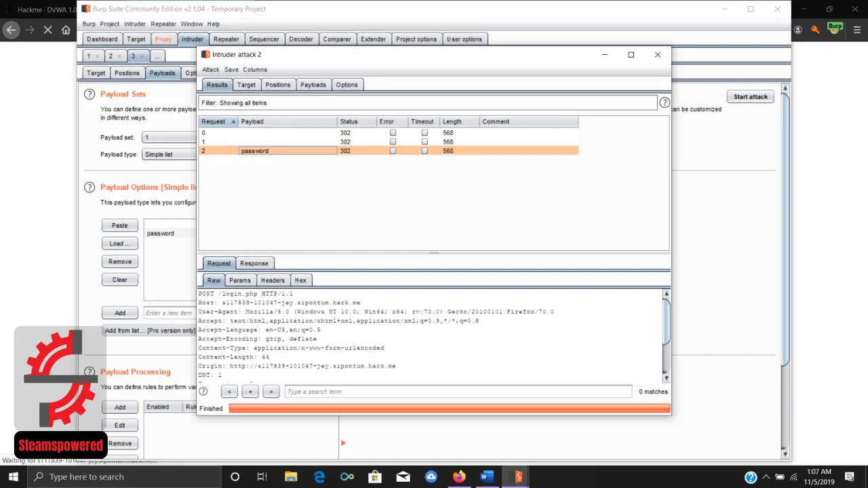Image resolution: width=868 pixels, height=488 pixels.
Task: Expand 'Add from list' dropdown
Action: (149, 330)
